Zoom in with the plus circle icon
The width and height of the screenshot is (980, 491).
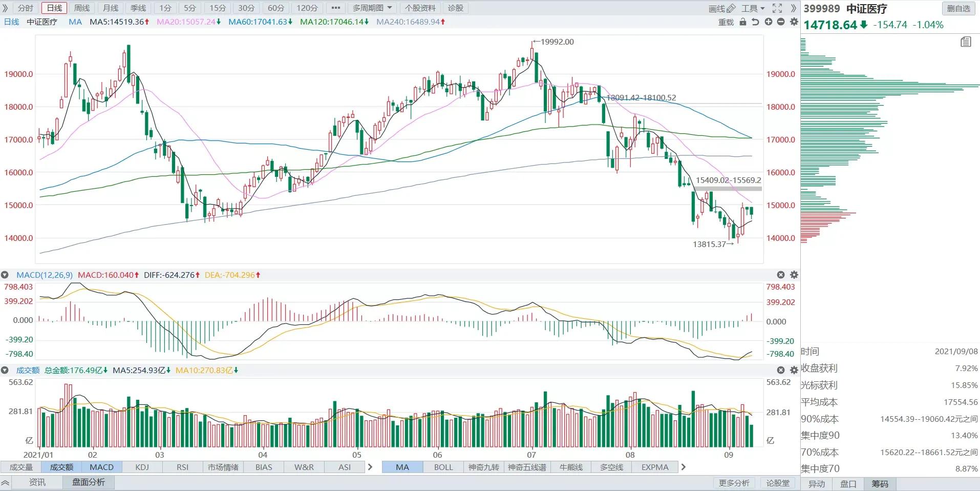(x=769, y=22)
